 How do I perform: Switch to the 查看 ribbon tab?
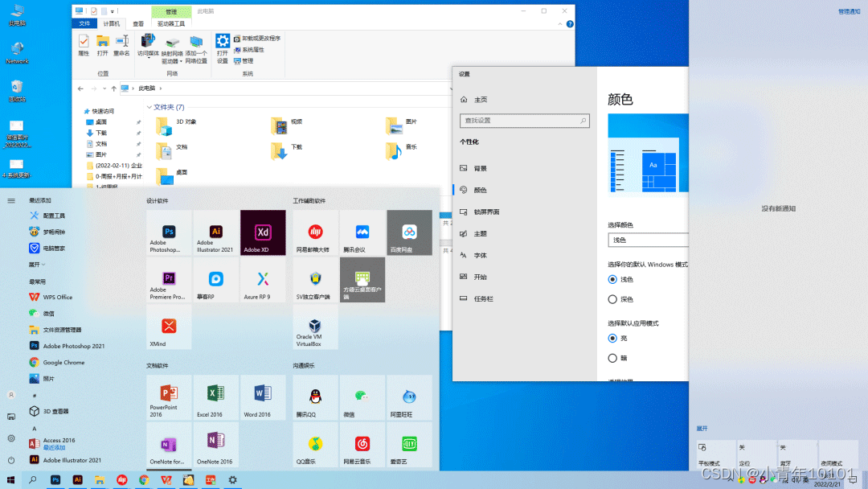click(138, 24)
